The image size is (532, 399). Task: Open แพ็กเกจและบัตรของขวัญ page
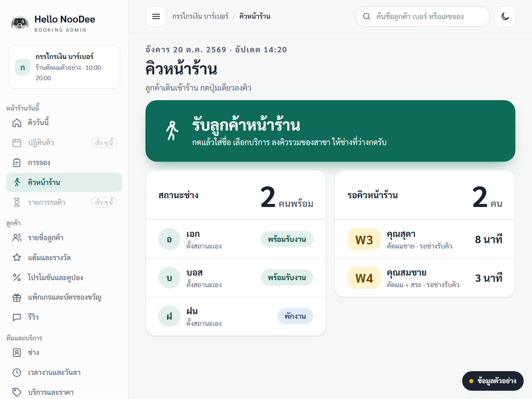64,298
